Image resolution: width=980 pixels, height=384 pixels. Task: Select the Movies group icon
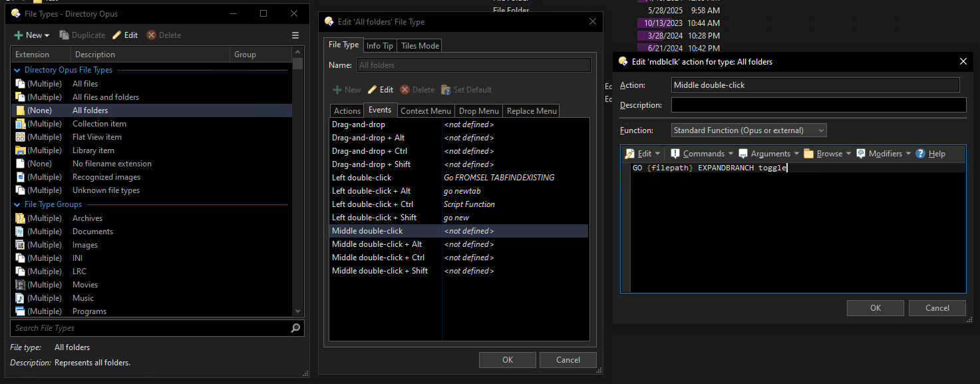coord(20,285)
